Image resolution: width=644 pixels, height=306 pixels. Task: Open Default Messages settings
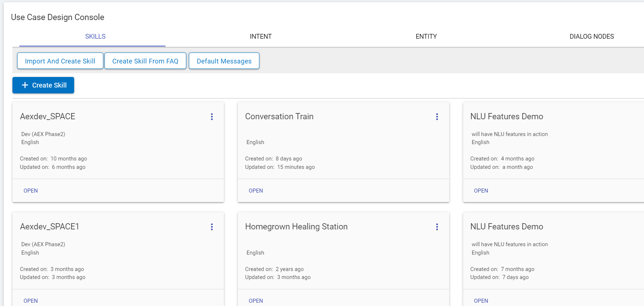[x=224, y=61]
